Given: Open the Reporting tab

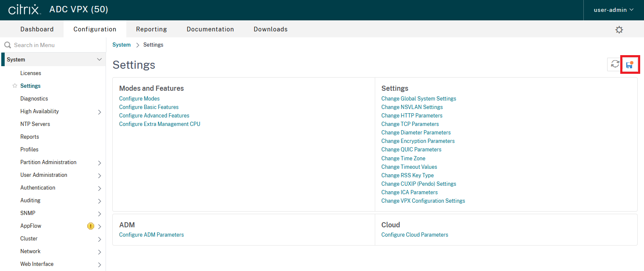Looking at the screenshot, I should tap(151, 29).
